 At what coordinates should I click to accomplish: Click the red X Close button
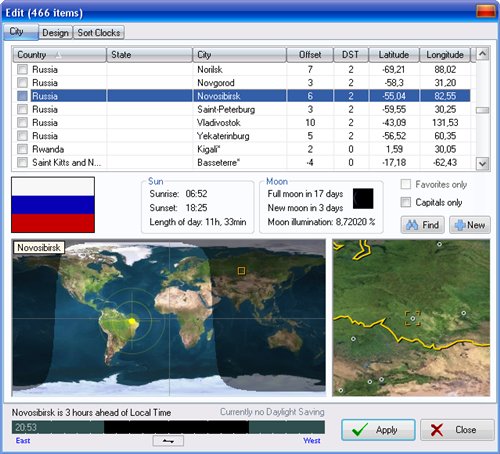coord(457,430)
